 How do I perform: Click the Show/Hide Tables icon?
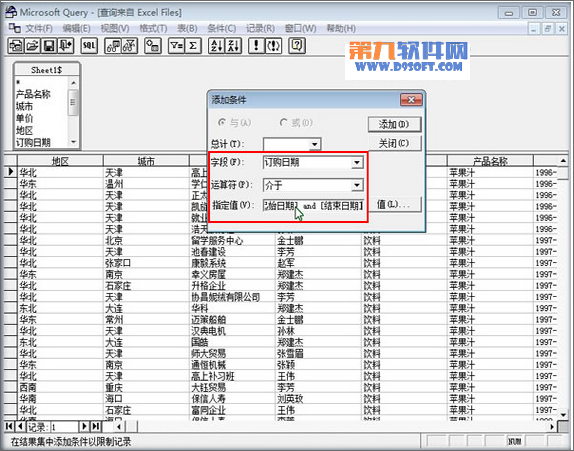tap(113, 46)
